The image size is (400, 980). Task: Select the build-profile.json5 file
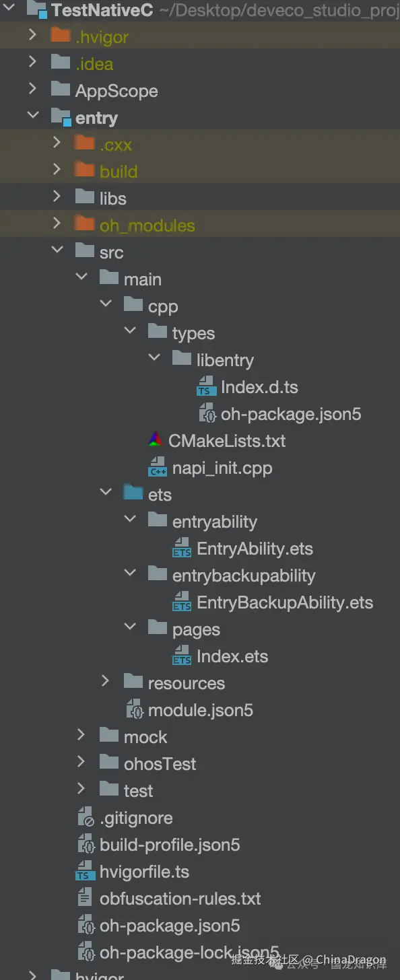coord(170,845)
